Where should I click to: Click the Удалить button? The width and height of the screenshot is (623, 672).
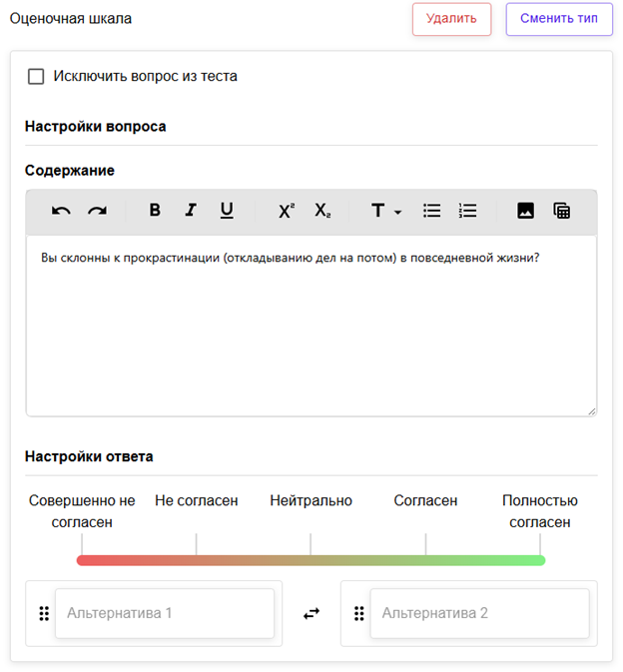(451, 19)
